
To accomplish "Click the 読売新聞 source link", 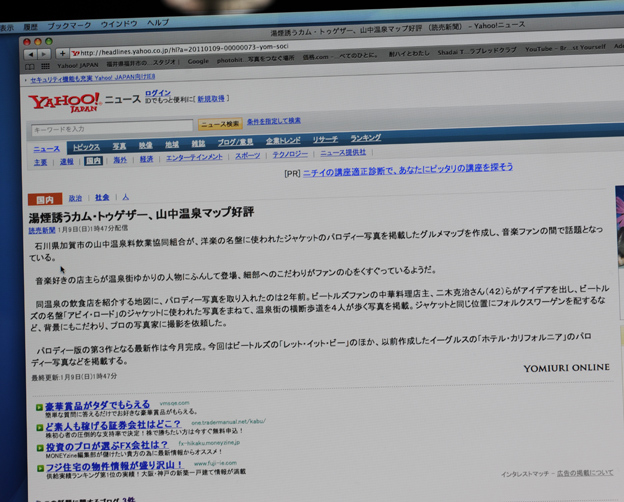I will tap(42, 230).
